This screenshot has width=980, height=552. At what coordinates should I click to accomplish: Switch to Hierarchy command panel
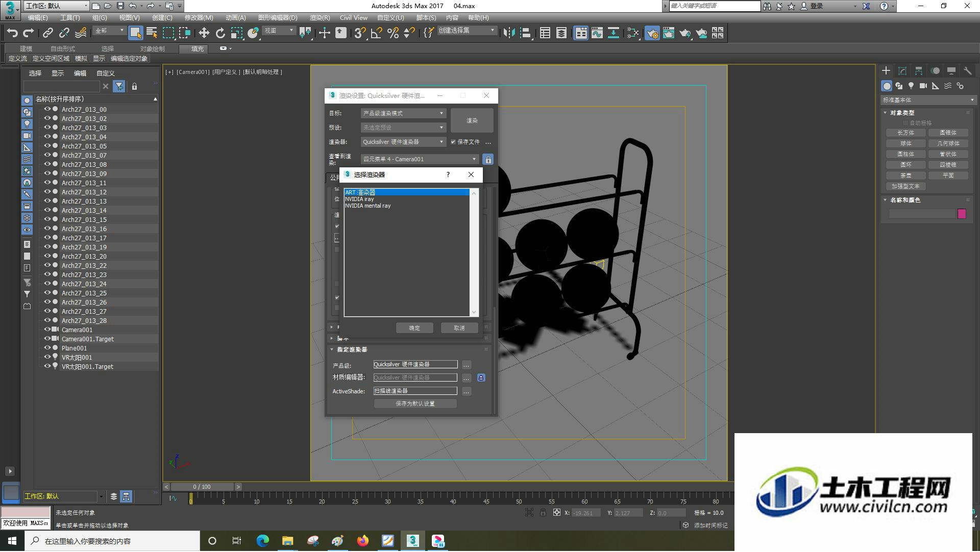(919, 71)
